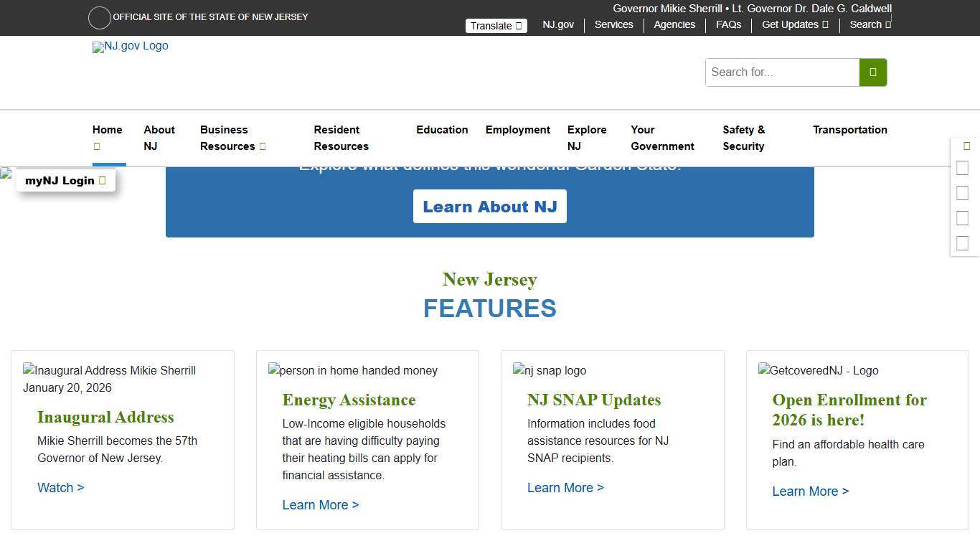Open the Inaugural Address Watch link
Screen dimensions: 980x551
coord(60,487)
